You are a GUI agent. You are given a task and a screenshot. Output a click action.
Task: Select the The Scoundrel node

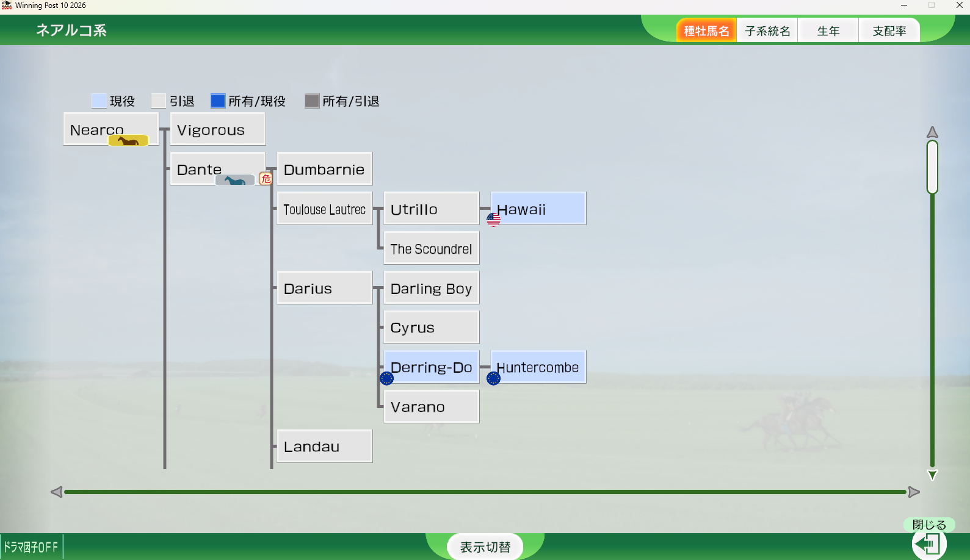point(432,248)
